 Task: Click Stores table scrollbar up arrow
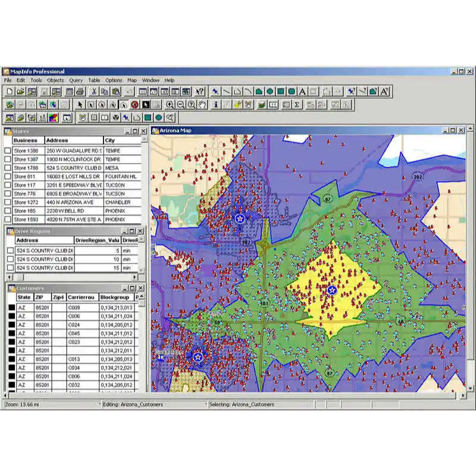pyautogui.click(x=144, y=139)
